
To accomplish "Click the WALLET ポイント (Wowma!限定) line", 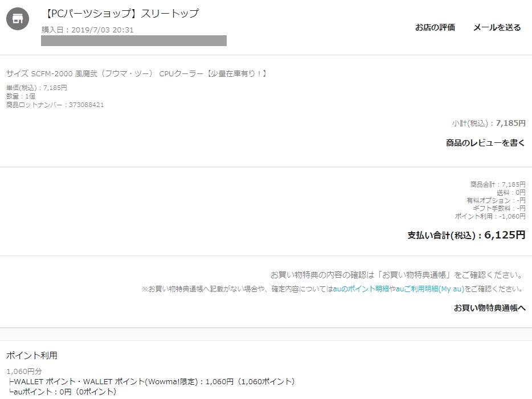I will [151, 382].
